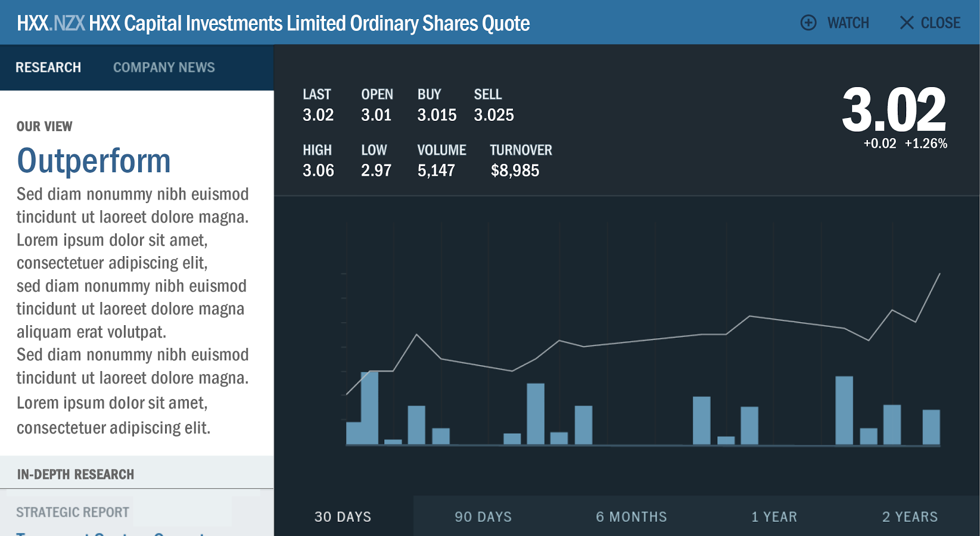980x536 pixels.
Task: Click the price line peak at chart's right end
Action: (x=939, y=274)
